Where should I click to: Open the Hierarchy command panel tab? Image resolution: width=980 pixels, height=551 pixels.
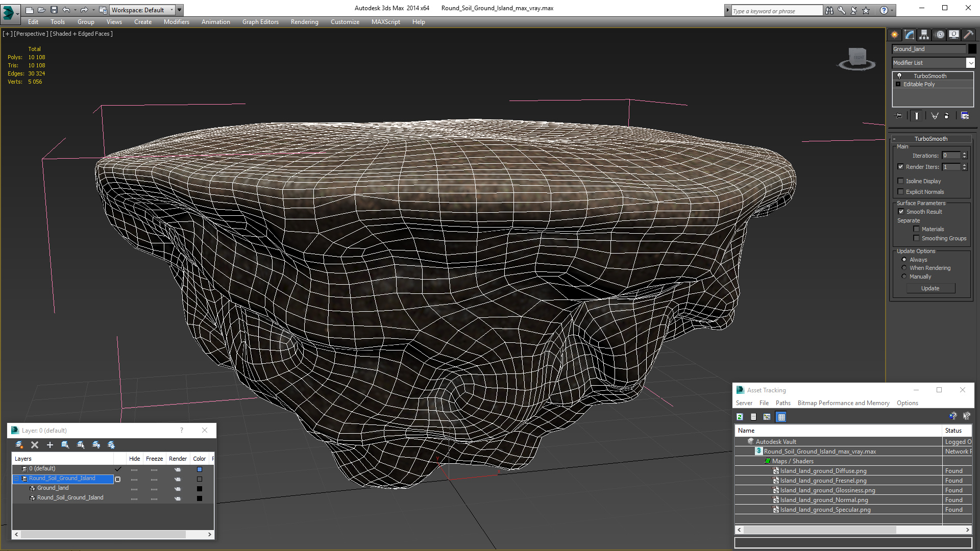924,35
